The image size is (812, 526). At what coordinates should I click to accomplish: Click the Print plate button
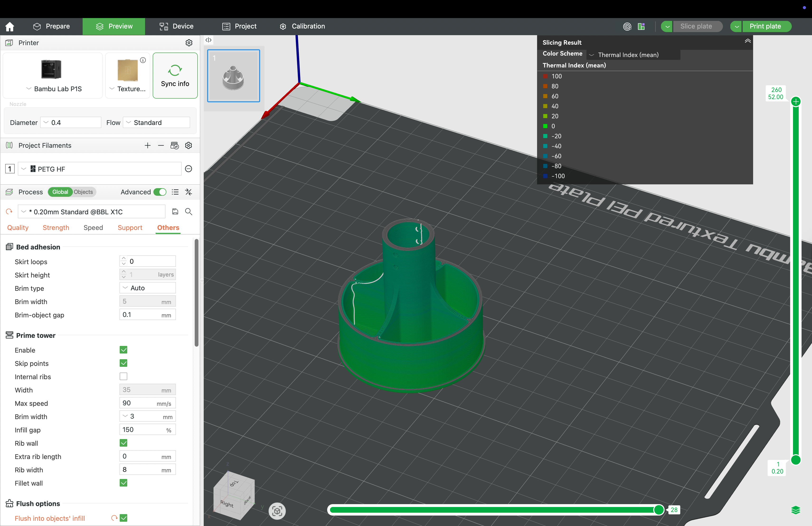(765, 26)
